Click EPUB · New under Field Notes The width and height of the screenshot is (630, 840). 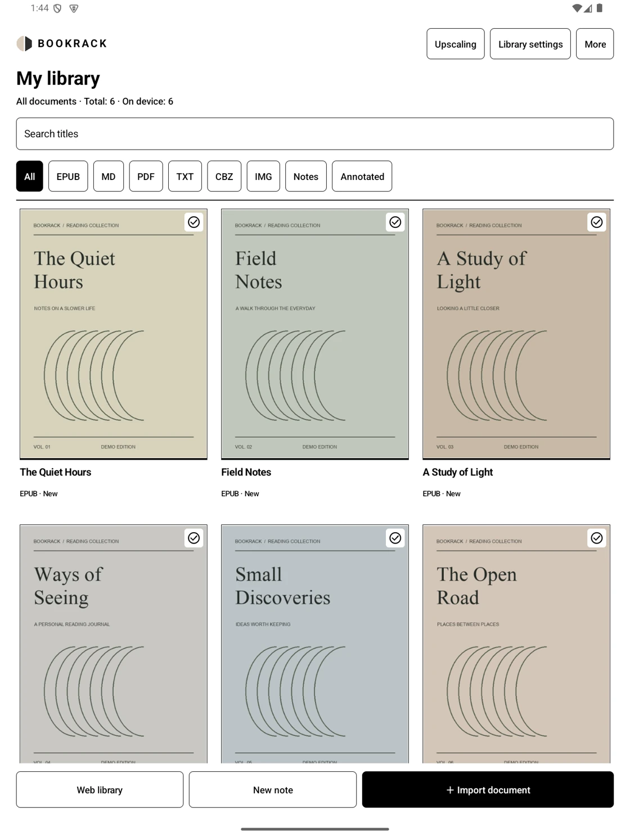240,493
